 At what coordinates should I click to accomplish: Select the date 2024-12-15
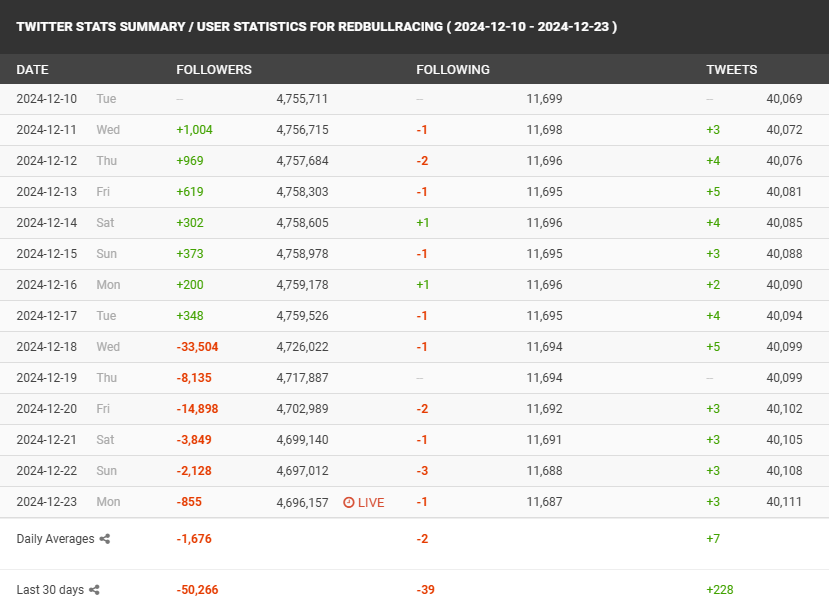(x=47, y=254)
